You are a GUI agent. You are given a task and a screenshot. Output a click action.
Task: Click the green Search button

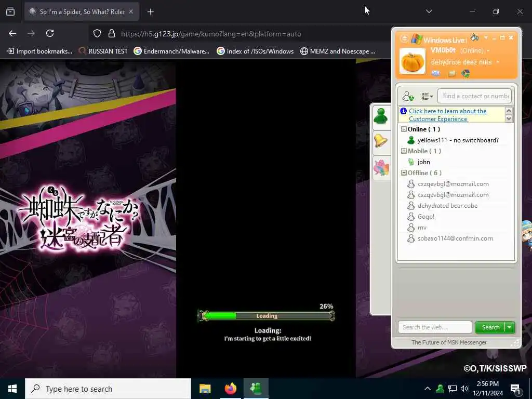[x=490, y=327]
